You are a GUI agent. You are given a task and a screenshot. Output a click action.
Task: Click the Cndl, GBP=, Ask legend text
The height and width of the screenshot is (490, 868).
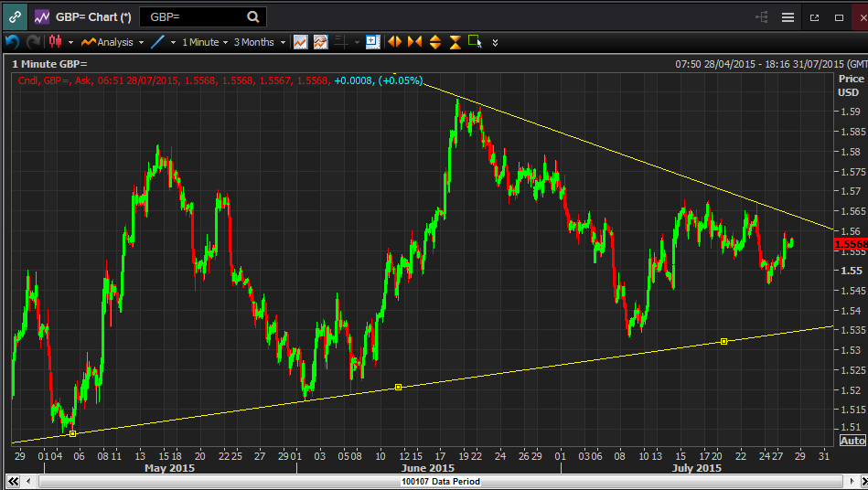[x=54, y=80]
